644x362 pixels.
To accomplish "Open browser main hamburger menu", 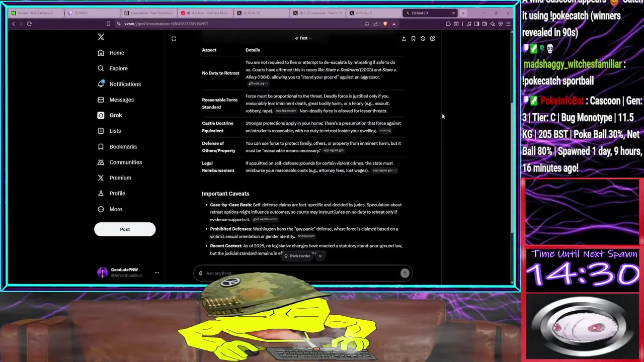I will click(x=508, y=24).
